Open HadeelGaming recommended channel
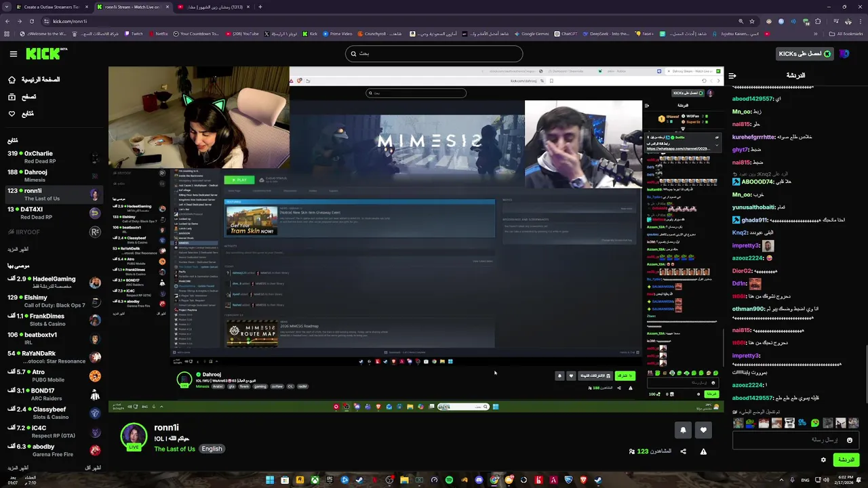This screenshot has width=868, height=488. click(53, 283)
